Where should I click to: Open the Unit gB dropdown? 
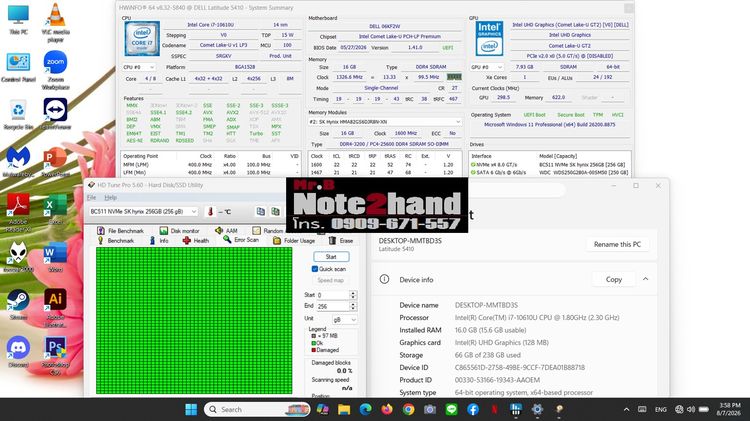pos(344,320)
